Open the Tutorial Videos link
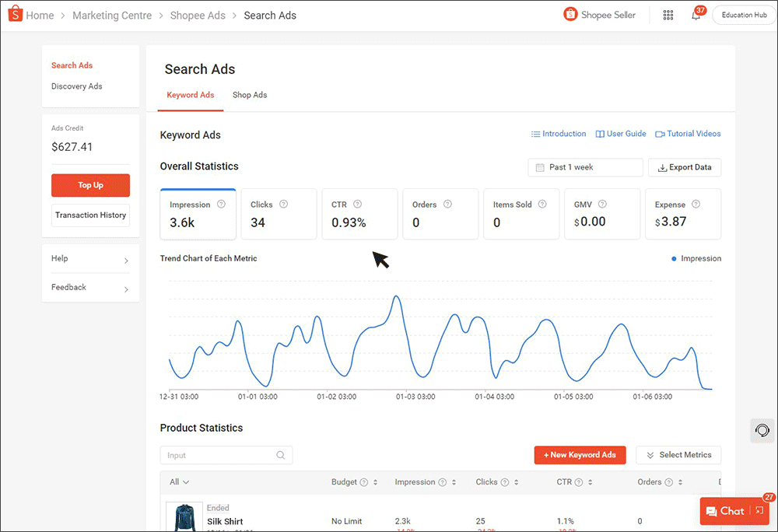Image resolution: width=778 pixels, height=532 pixels. (x=689, y=134)
